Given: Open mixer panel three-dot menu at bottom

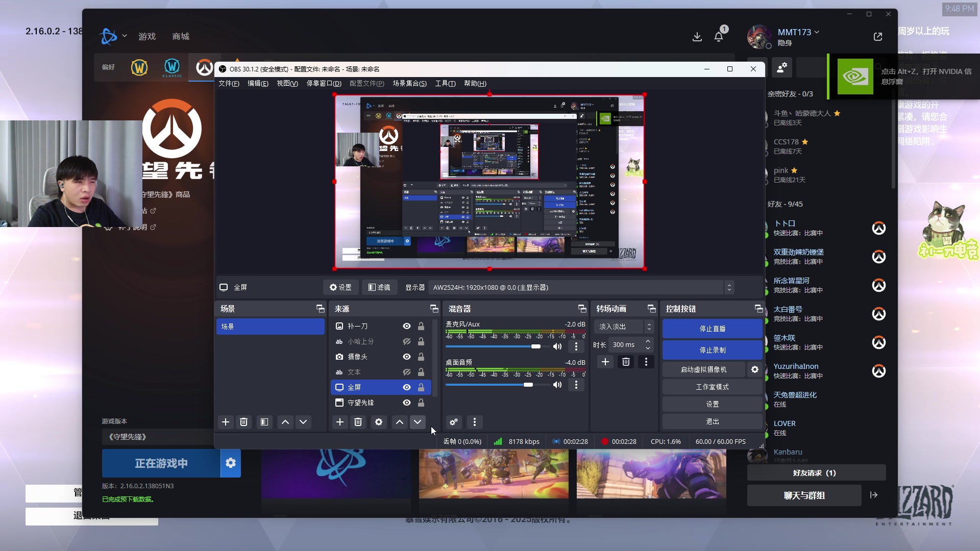Looking at the screenshot, I should pyautogui.click(x=475, y=422).
